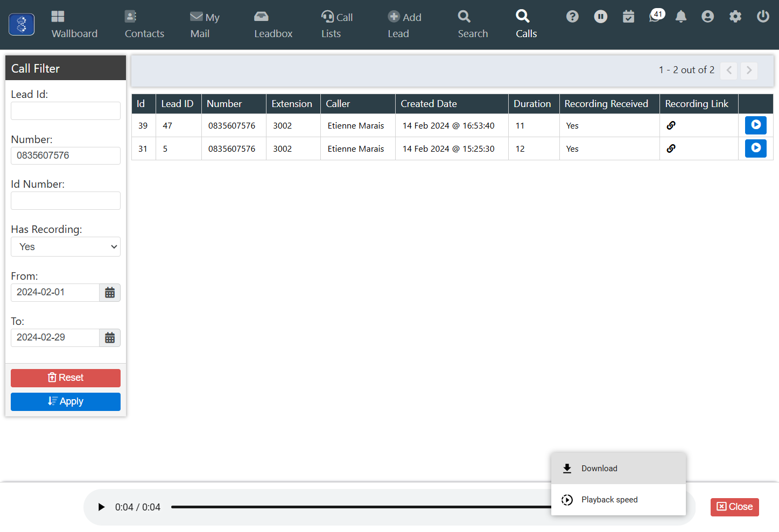
Task: Open the Search page
Action: pos(473,25)
